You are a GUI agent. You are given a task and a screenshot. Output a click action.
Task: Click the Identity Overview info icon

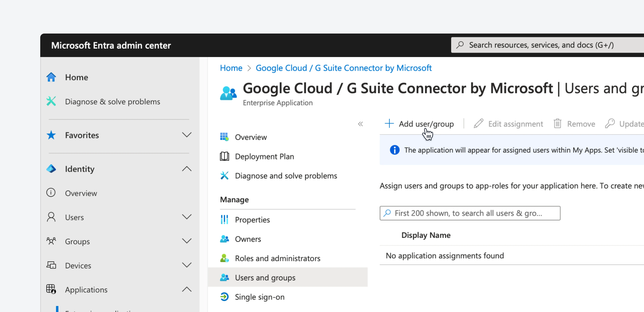coord(51,193)
